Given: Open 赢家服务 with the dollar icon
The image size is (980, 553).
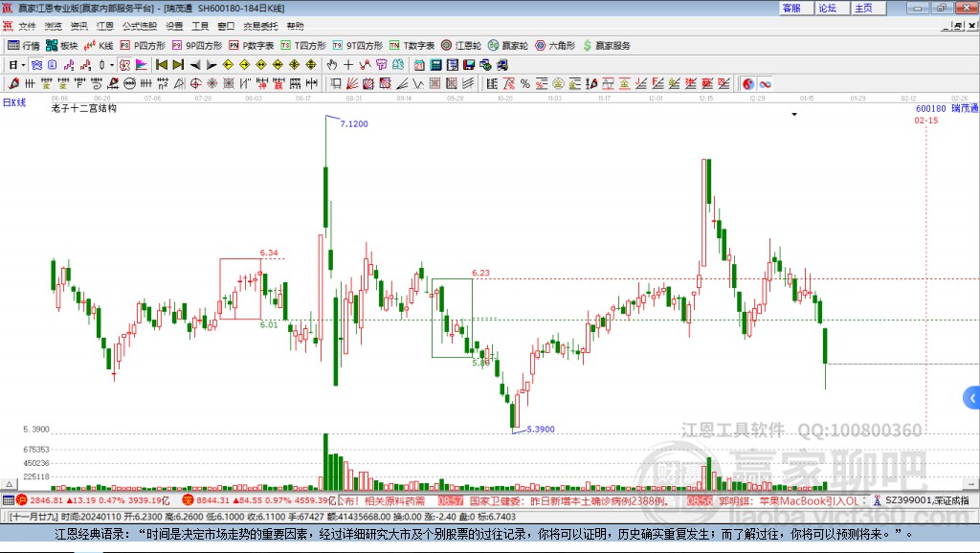Looking at the screenshot, I should pos(606,46).
